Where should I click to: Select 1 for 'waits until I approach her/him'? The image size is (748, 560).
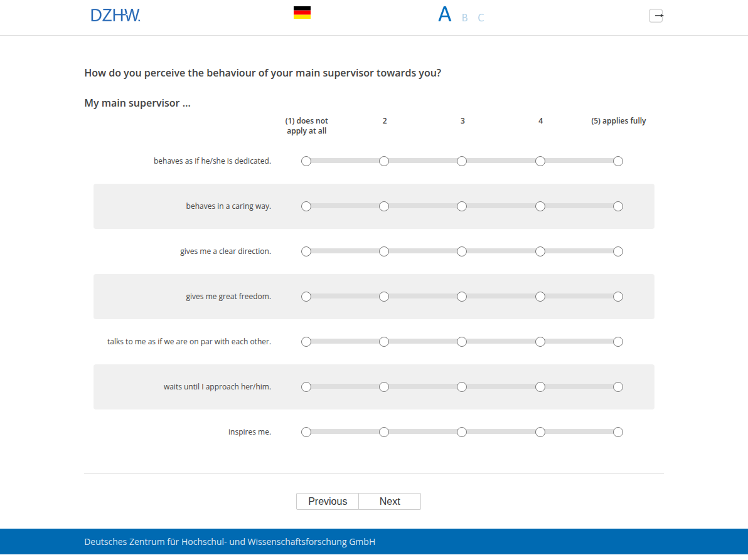tap(306, 387)
